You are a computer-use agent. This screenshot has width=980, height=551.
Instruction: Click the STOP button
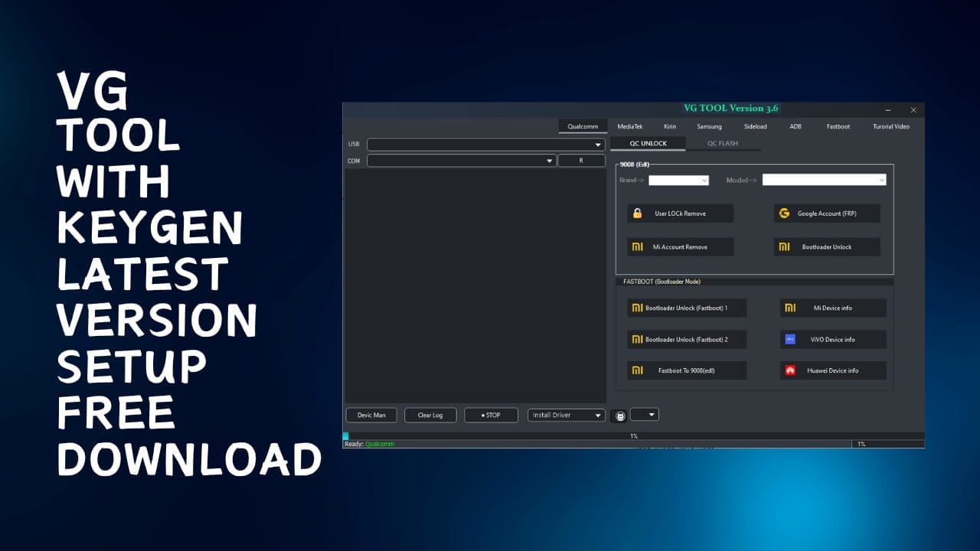click(x=490, y=414)
